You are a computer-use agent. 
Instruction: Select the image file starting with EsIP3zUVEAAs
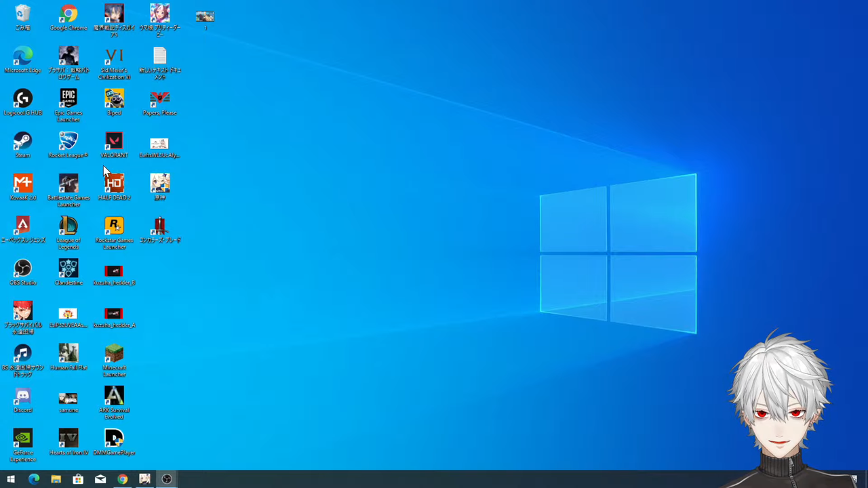click(68, 318)
